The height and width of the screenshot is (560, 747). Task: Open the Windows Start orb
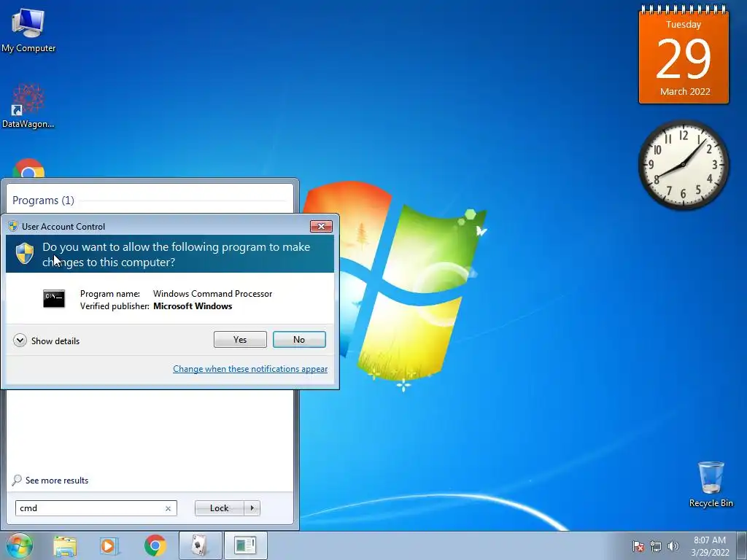[x=19, y=545]
